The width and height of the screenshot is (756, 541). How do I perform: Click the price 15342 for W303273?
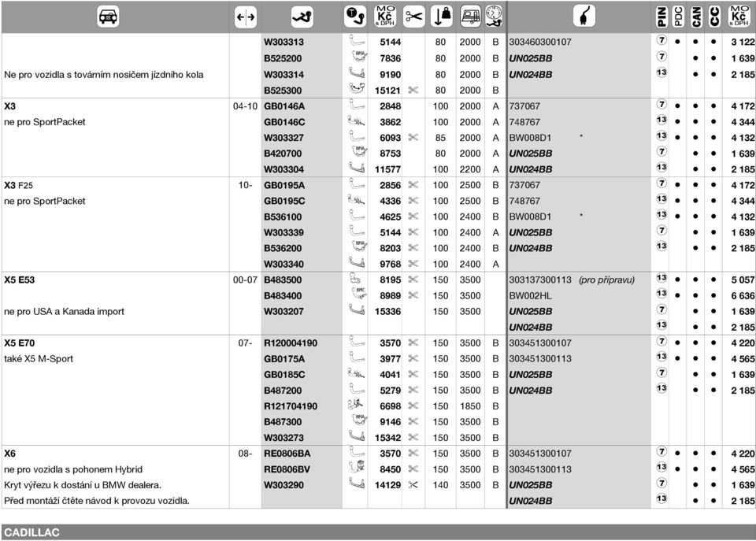tap(387, 438)
